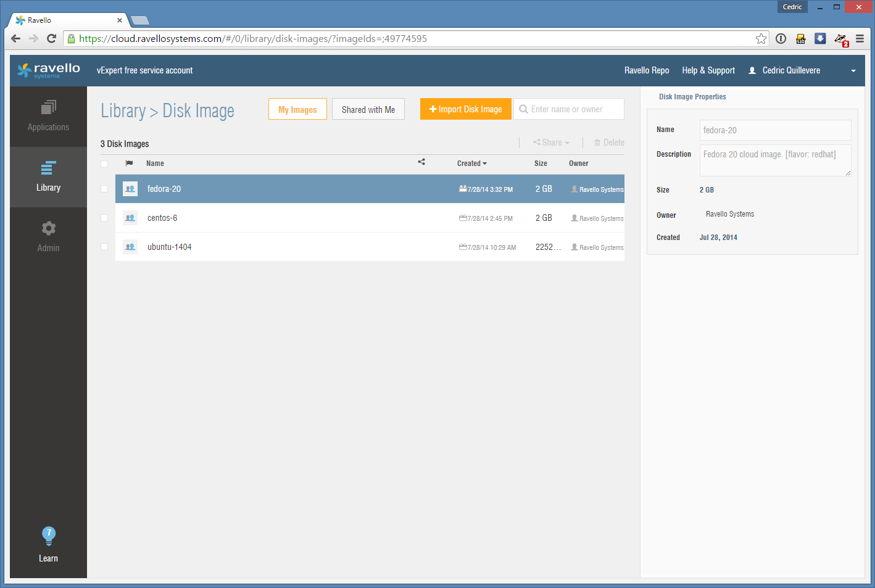875x588 pixels.
Task: Click the centos-6 disk image icon
Action: 130,218
